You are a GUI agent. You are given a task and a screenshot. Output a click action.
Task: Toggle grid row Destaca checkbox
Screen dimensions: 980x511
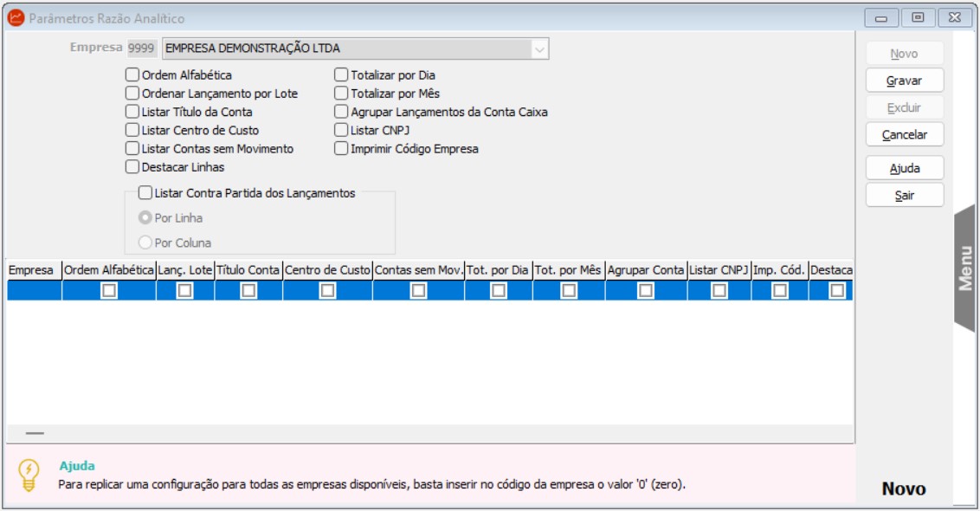click(837, 291)
